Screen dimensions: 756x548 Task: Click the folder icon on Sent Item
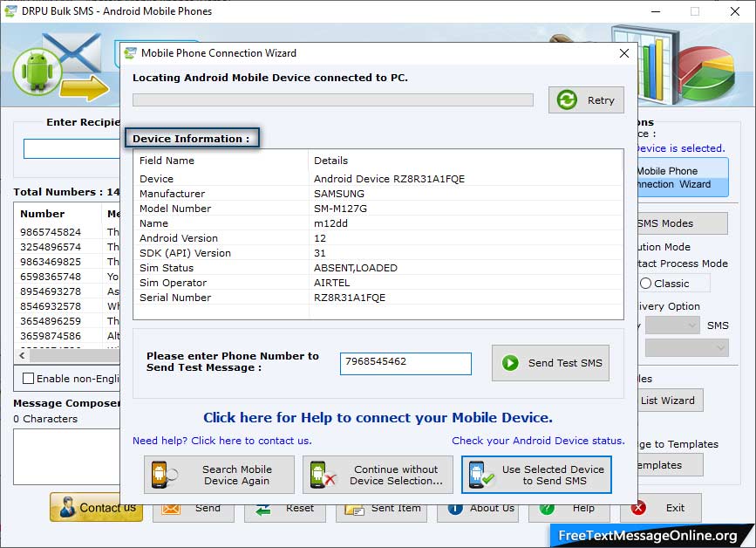click(354, 510)
